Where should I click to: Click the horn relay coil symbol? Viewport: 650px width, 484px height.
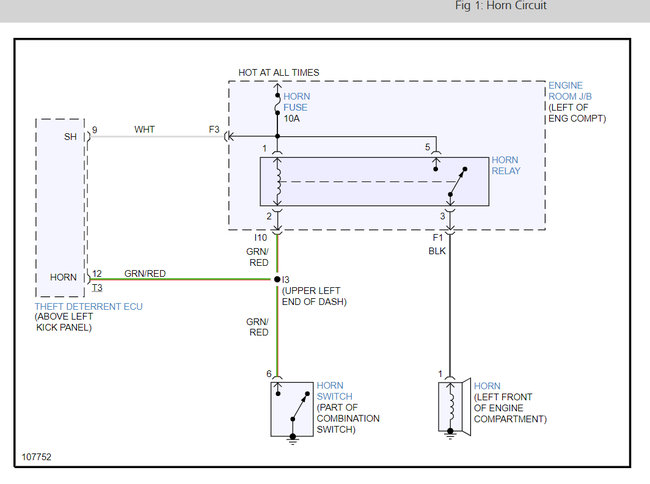[x=278, y=182]
